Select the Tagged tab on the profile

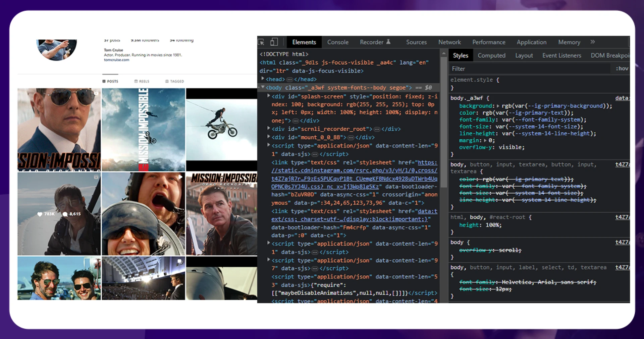coord(174,81)
